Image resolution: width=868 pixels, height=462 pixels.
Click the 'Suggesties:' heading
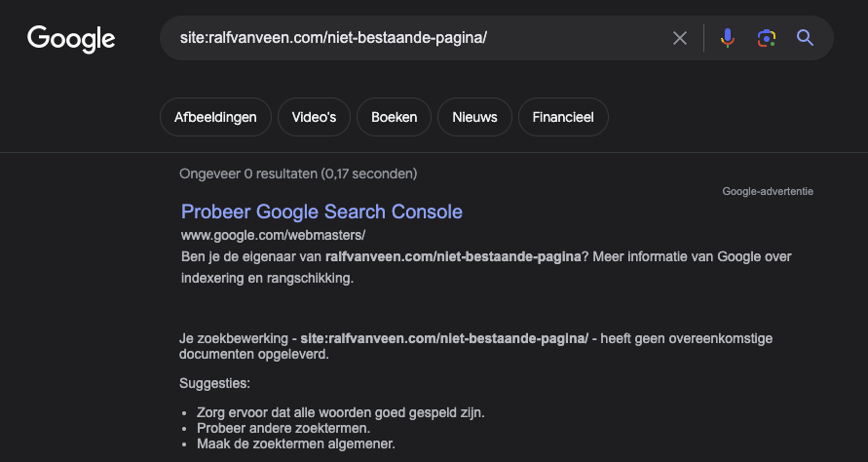pos(215,383)
